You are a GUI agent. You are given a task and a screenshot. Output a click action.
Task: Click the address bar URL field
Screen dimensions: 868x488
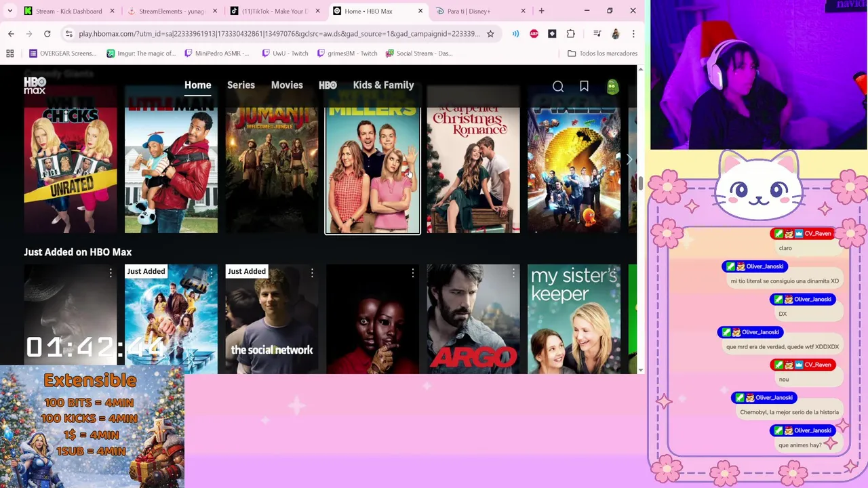[x=279, y=33]
